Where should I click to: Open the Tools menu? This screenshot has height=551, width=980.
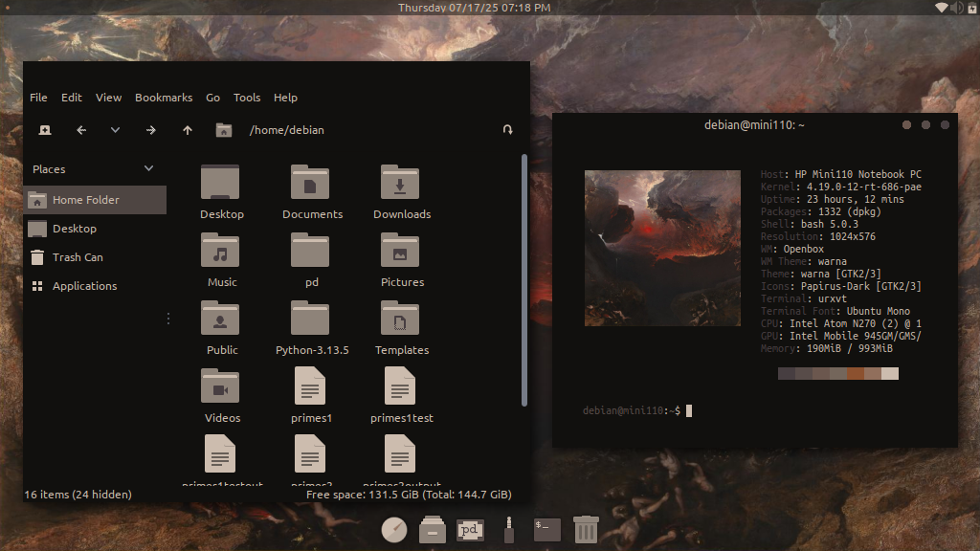click(x=247, y=98)
